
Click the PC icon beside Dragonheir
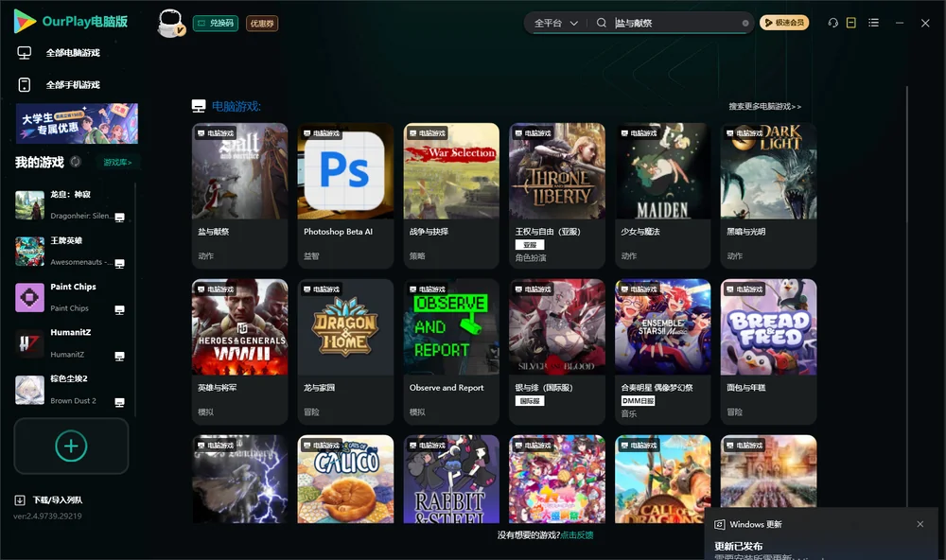point(119,218)
